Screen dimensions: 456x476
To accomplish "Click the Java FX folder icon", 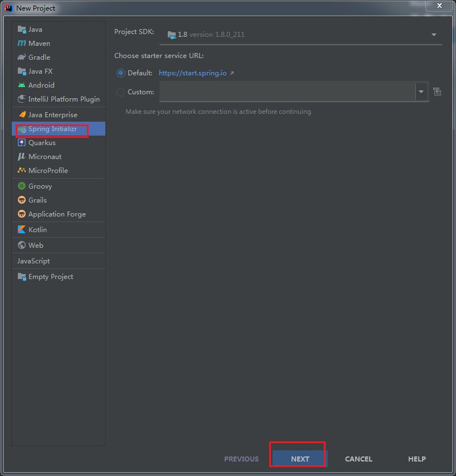I will coord(22,71).
